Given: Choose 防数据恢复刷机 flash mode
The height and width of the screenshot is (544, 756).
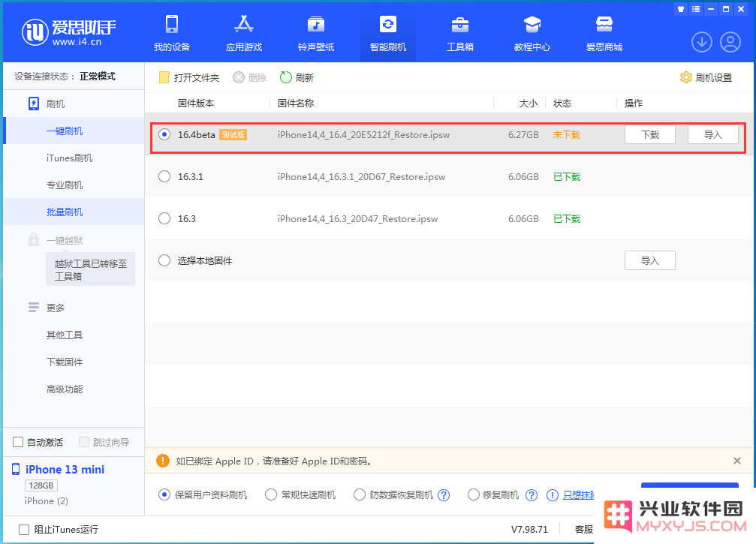Looking at the screenshot, I should coord(359,494).
